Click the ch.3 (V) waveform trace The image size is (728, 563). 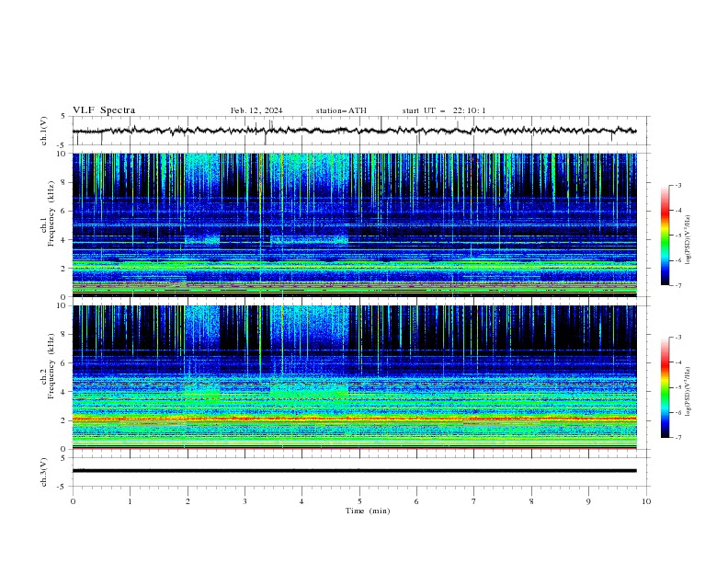[354, 471]
